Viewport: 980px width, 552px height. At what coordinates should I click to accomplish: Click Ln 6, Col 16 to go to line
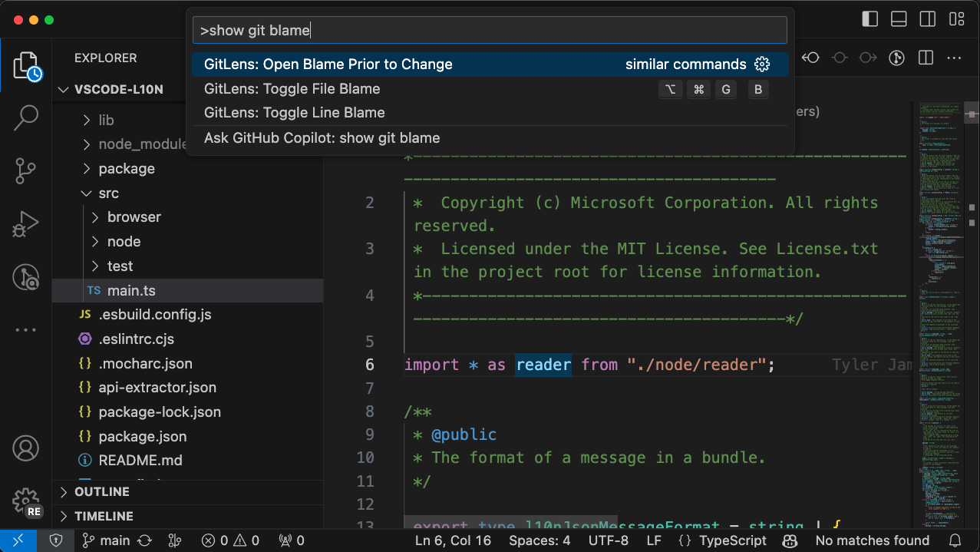coord(453,540)
